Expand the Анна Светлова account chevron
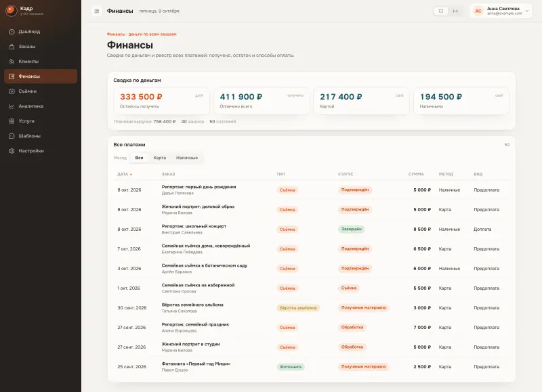Image resolution: width=542 pixels, height=392 pixels. coord(527,11)
